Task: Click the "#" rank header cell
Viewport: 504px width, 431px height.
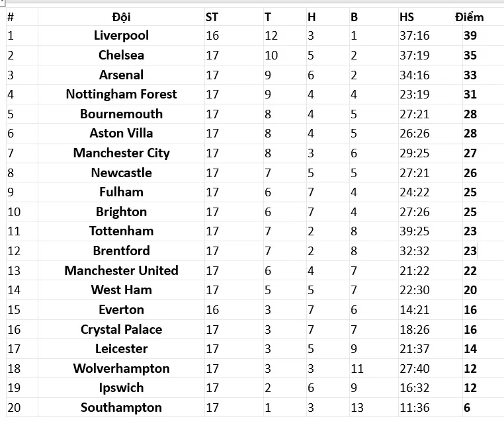Action: tap(11, 17)
